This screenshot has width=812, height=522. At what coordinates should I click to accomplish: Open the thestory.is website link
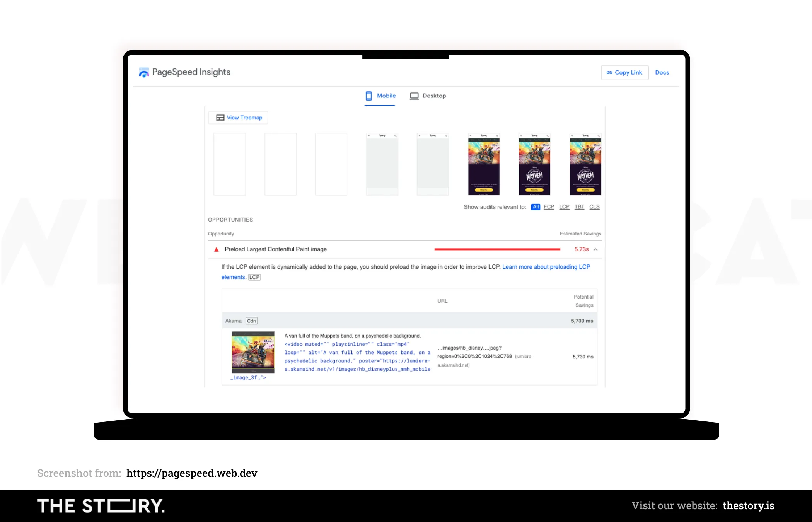[749, 505]
